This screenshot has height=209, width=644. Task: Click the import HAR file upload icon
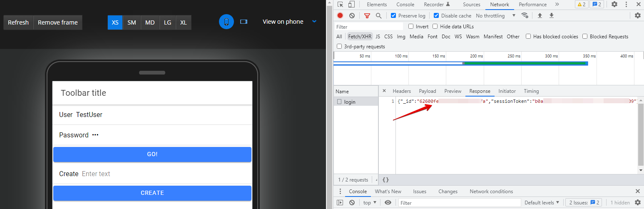pos(540,15)
